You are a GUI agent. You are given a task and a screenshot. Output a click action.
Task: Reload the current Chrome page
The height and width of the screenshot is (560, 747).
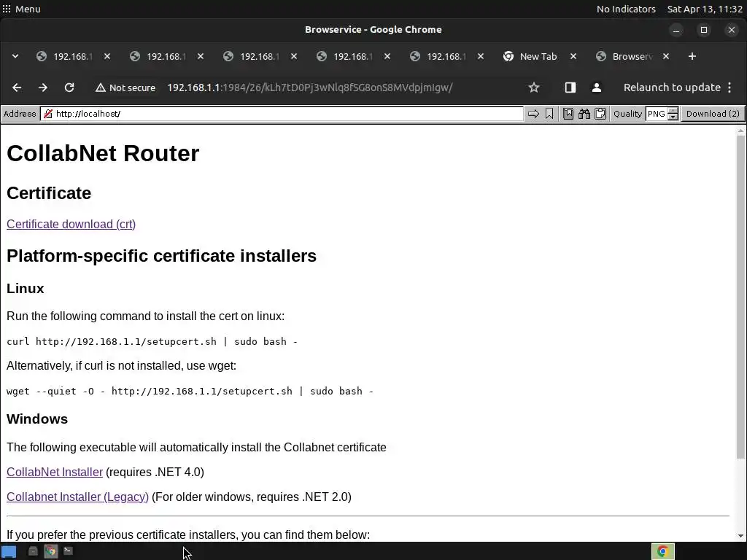tap(69, 87)
